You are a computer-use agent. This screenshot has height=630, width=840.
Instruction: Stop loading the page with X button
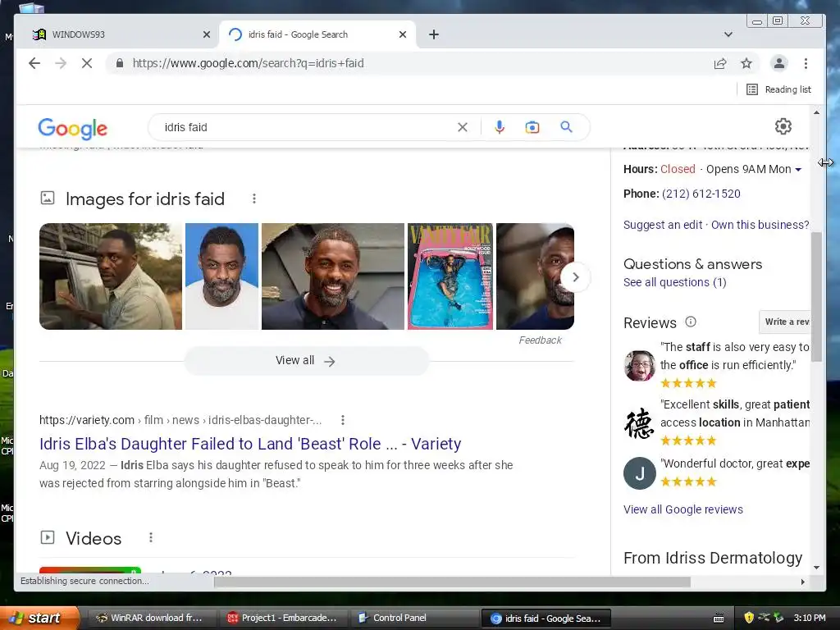tap(87, 63)
